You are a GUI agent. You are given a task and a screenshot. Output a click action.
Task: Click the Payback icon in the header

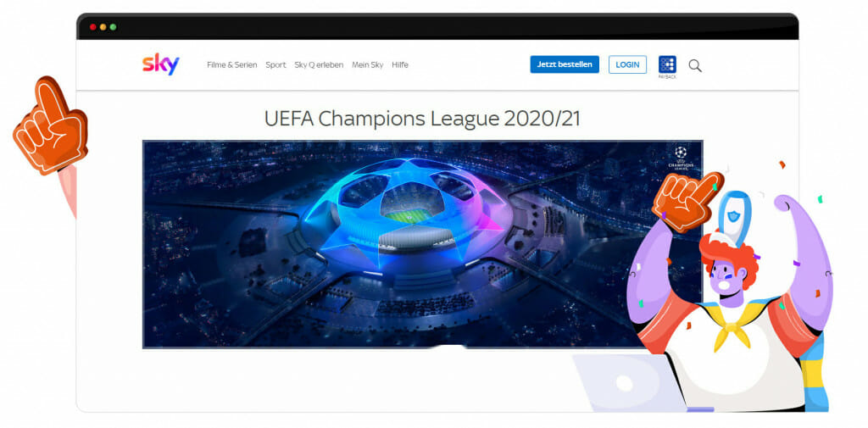(667, 66)
